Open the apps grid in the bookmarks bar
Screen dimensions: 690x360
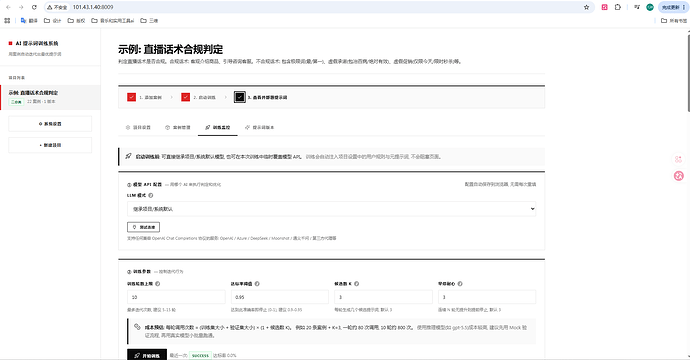tap(7, 20)
